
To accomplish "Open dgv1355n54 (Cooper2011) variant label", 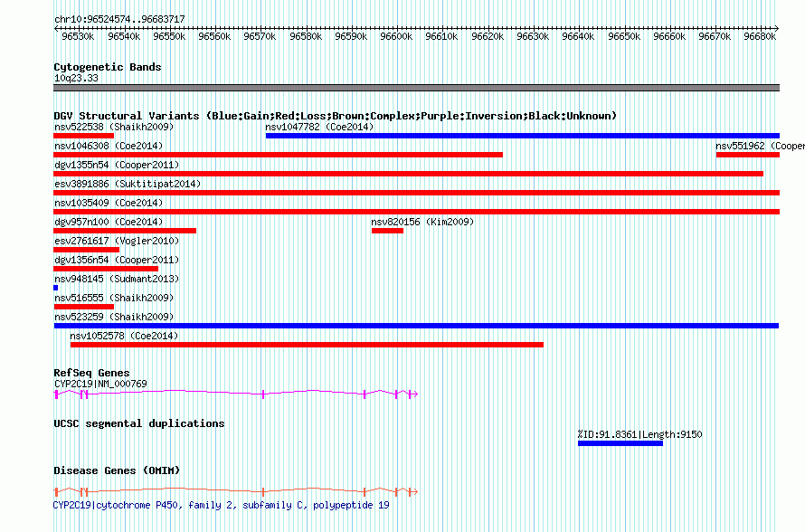I will [x=117, y=165].
